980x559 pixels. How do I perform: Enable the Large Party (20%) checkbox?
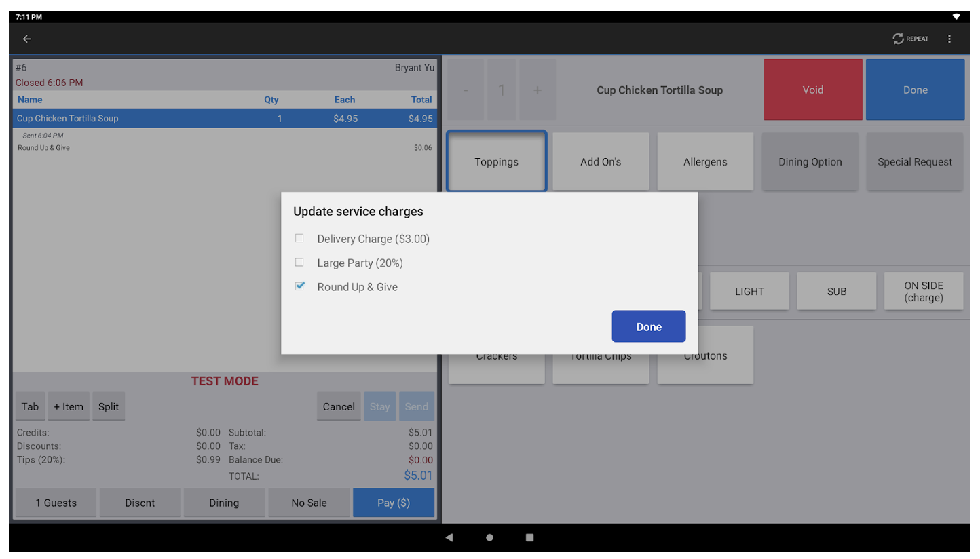point(299,263)
